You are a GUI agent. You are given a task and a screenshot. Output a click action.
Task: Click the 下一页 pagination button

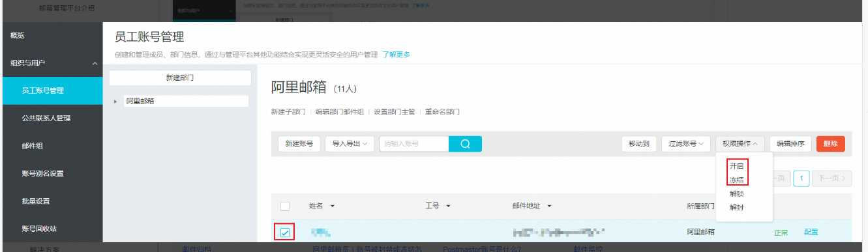point(832,178)
